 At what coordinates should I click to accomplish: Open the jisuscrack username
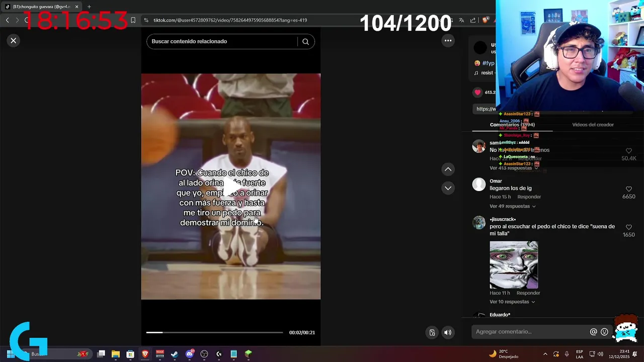503,219
